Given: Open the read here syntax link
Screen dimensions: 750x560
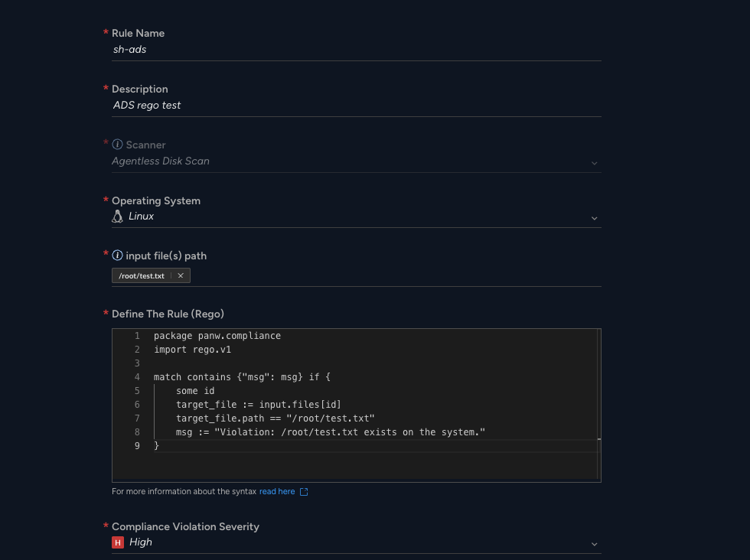Looking at the screenshot, I should (x=277, y=492).
